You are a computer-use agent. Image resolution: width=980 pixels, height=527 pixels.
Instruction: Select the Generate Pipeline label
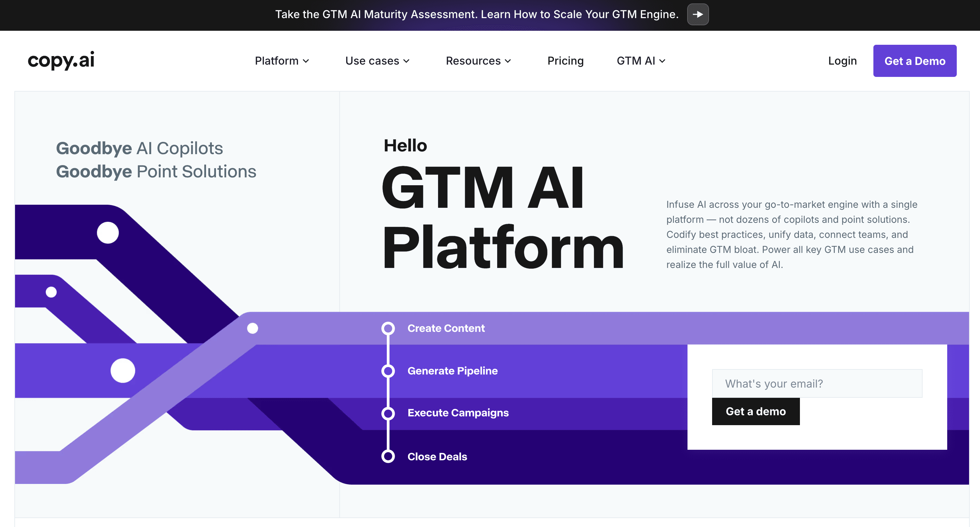(x=452, y=370)
